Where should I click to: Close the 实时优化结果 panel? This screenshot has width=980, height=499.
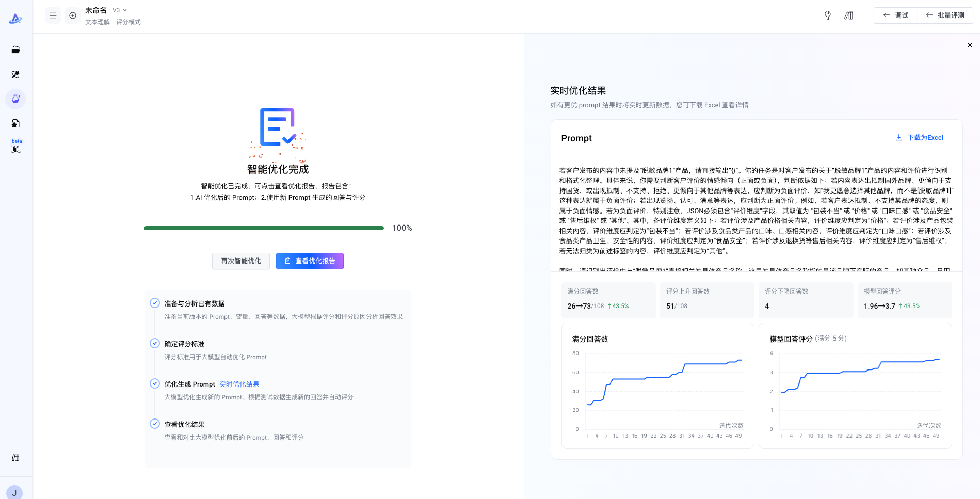pos(970,45)
